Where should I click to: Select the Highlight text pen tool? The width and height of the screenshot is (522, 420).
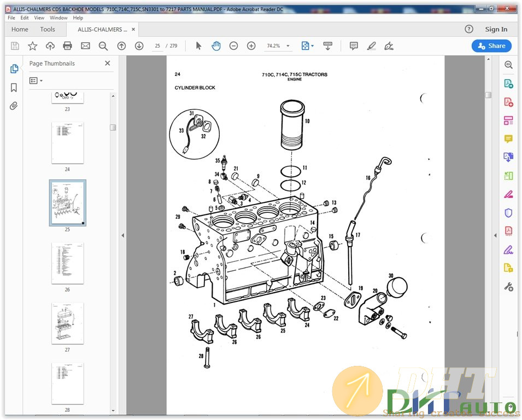[371, 46]
